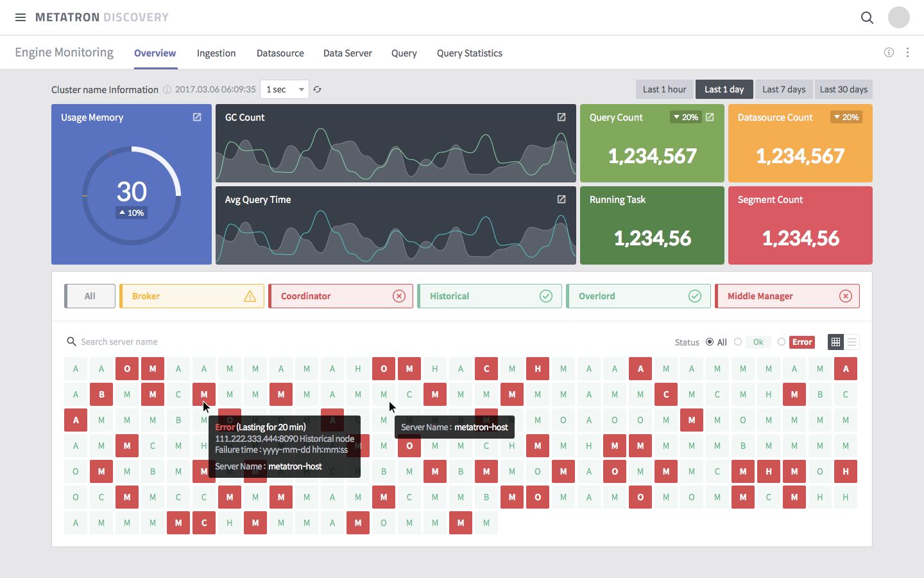Switch server list to list view

click(851, 342)
